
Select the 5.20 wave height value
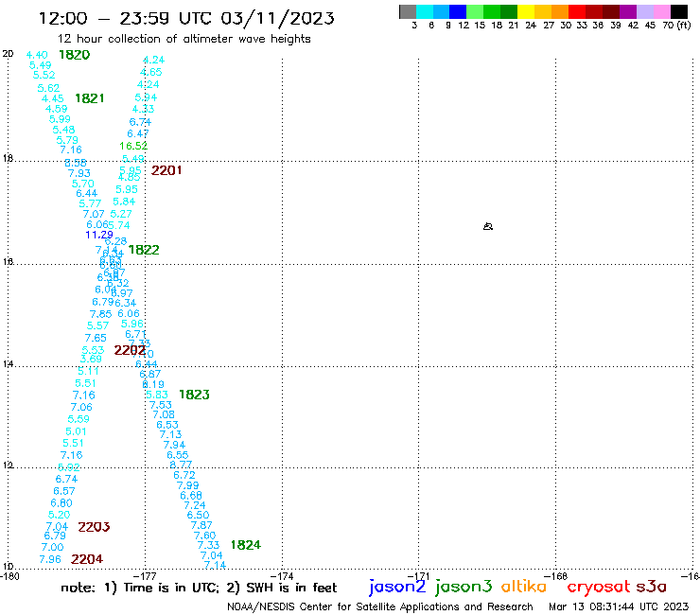(x=59, y=515)
